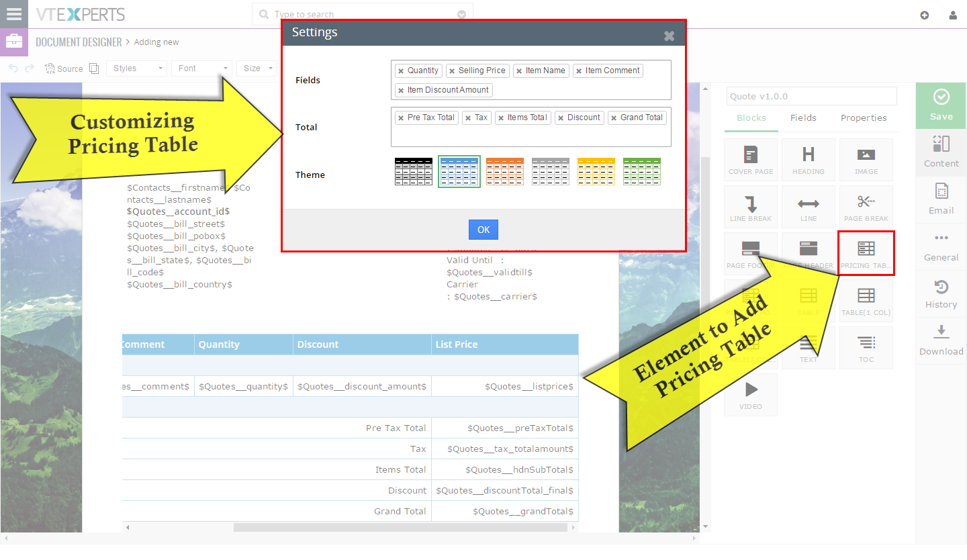Remove Quantity field tag

pos(401,71)
